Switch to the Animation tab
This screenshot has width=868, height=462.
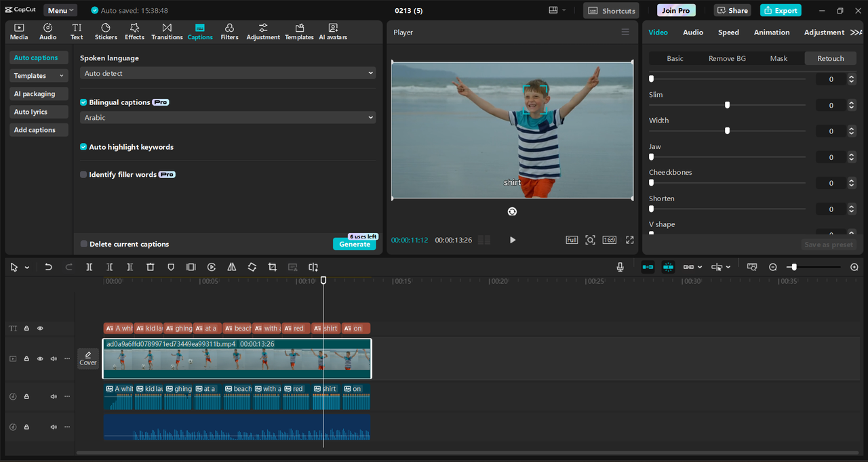[772, 32]
